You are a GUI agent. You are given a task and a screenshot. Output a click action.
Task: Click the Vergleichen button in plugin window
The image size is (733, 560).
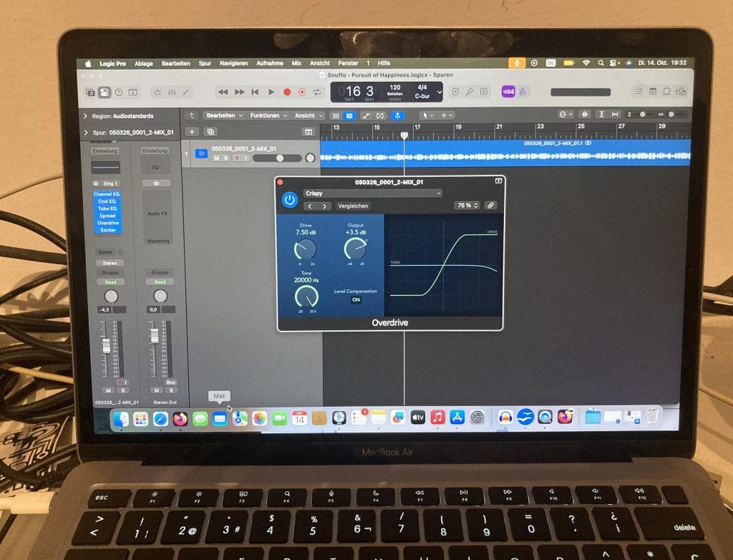353,206
